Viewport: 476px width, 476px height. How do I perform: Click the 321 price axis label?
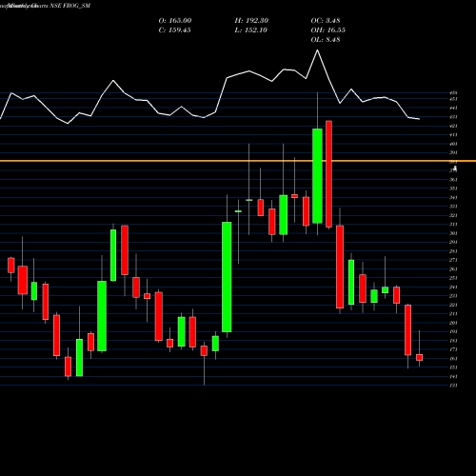pyautogui.click(x=453, y=216)
